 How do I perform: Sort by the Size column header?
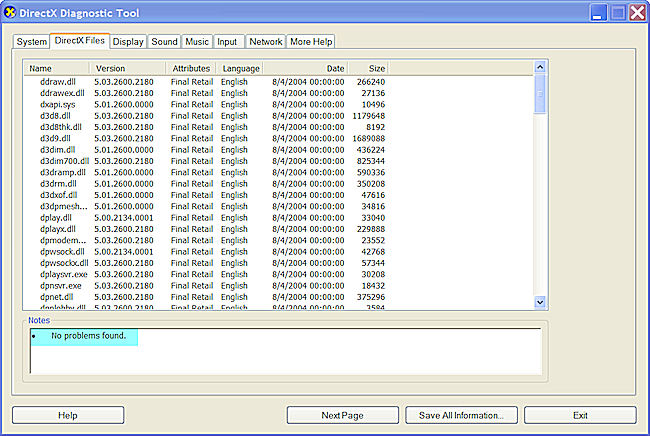pyautogui.click(x=368, y=68)
